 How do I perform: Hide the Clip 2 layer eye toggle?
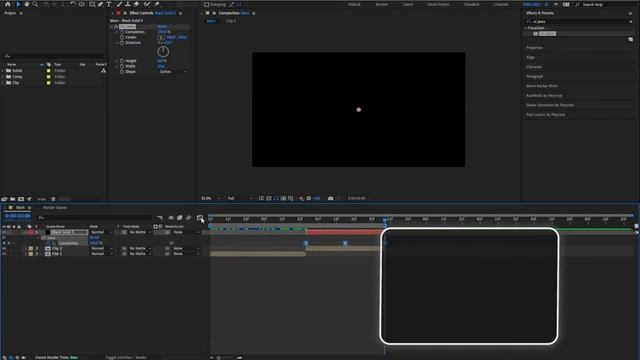tap(4, 248)
